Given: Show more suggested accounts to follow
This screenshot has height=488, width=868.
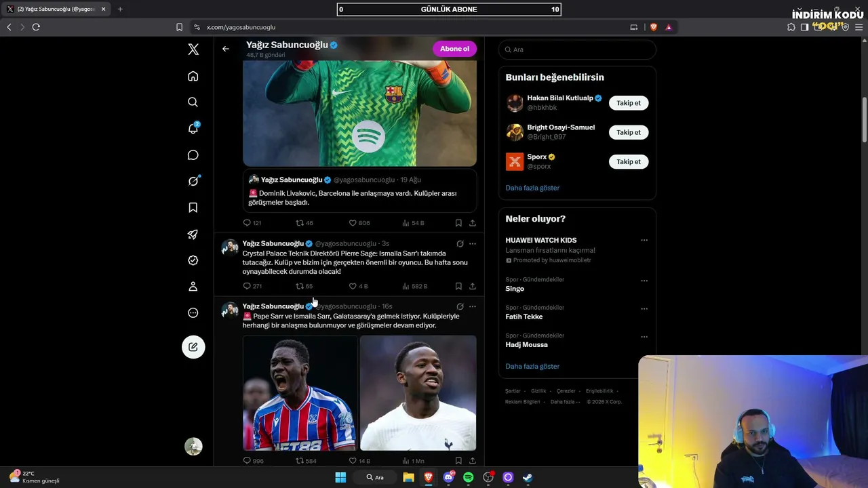Looking at the screenshot, I should pos(532,188).
